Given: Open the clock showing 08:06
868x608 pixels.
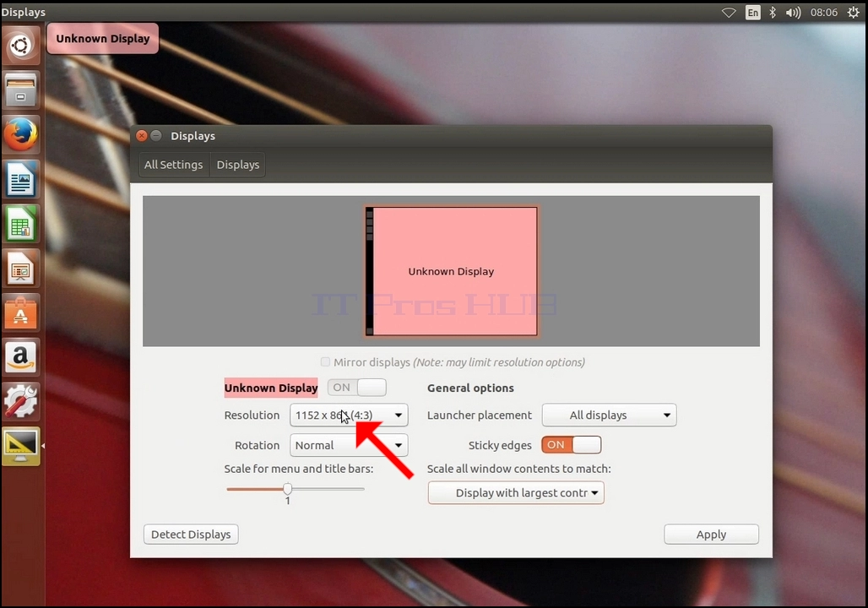Looking at the screenshot, I should click(824, 12).
